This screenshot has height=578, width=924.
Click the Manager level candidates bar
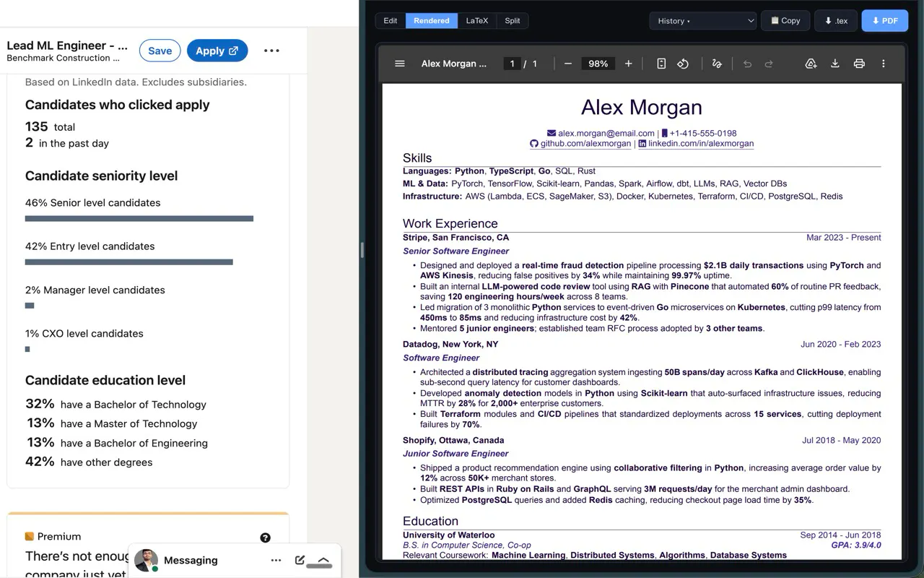click(30, 306)
